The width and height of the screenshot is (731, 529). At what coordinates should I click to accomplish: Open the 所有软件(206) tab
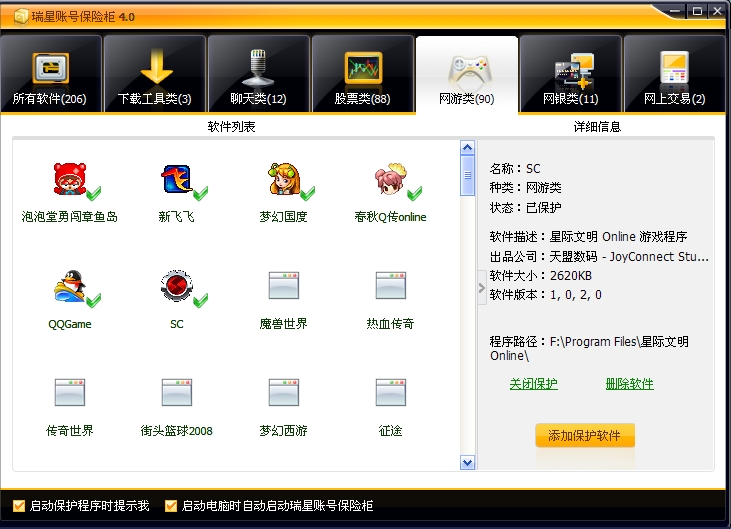tap(50, 75)
